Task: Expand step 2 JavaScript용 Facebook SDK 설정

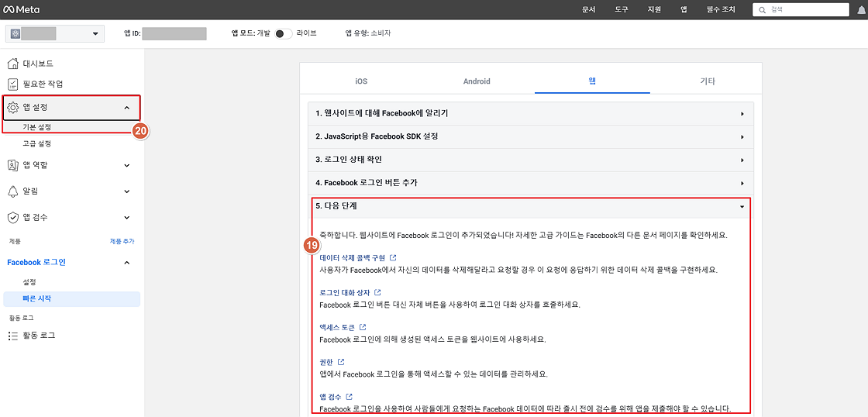Action: pos(531,136)
